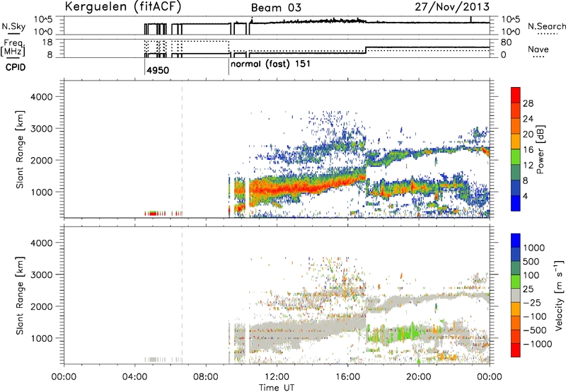
Task: Click the Power scale value '16'
Action: pos(528,150)
